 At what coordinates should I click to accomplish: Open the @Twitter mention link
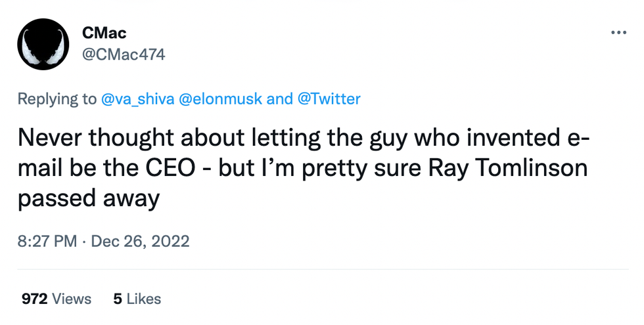click(x=329, y=99)
